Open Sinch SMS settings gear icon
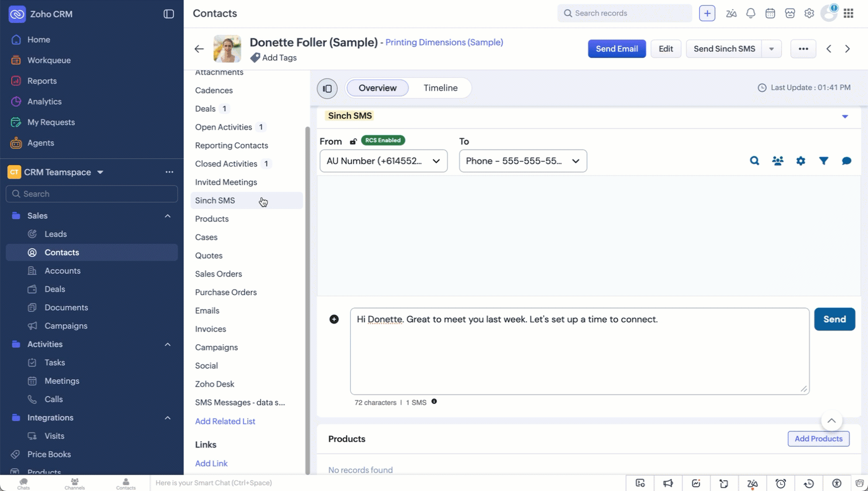The image size is (868, 491). [x=801, y=161]
